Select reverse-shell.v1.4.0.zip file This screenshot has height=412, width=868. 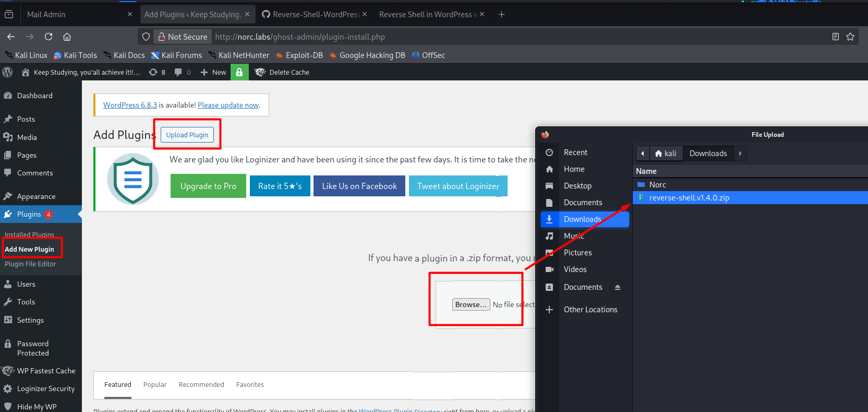(x=750, y=198)
